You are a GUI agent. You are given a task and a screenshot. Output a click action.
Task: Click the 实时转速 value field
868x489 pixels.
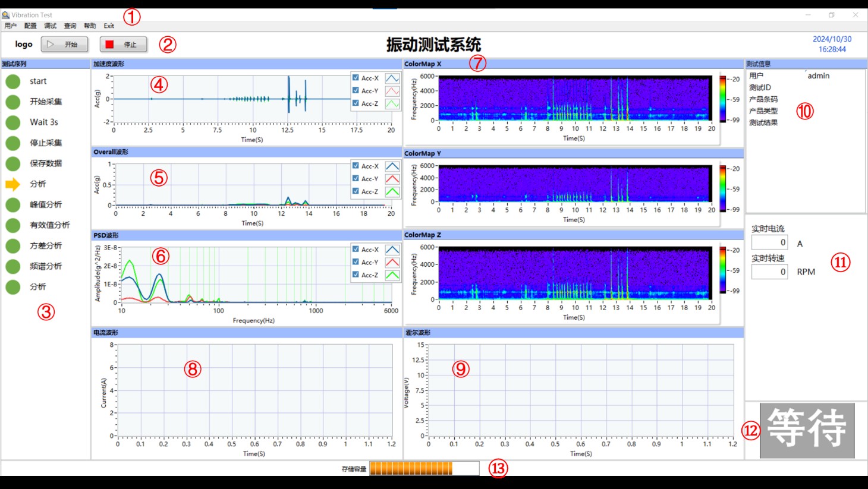pos(769,272)
